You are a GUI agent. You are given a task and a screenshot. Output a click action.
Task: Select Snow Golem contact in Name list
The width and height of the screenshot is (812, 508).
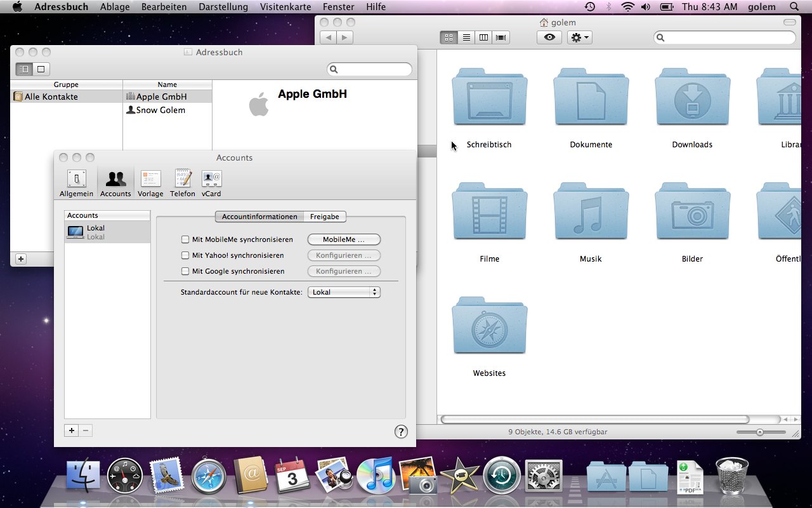point(160,110)
